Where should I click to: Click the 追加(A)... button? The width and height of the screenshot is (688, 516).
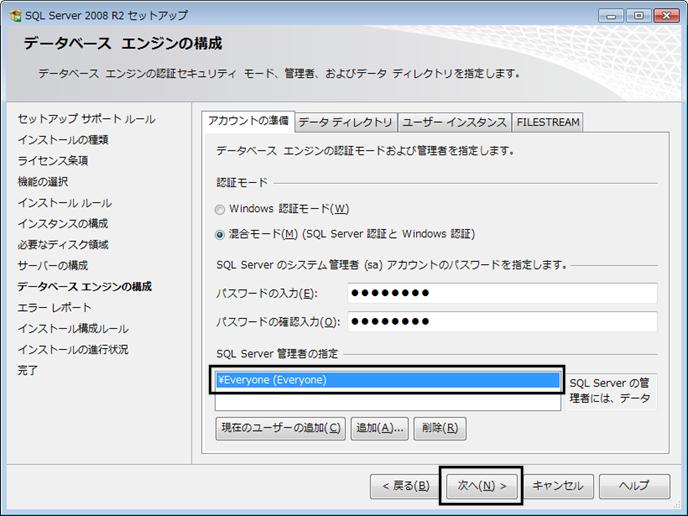pyautogui.click(x=380, y=428)
